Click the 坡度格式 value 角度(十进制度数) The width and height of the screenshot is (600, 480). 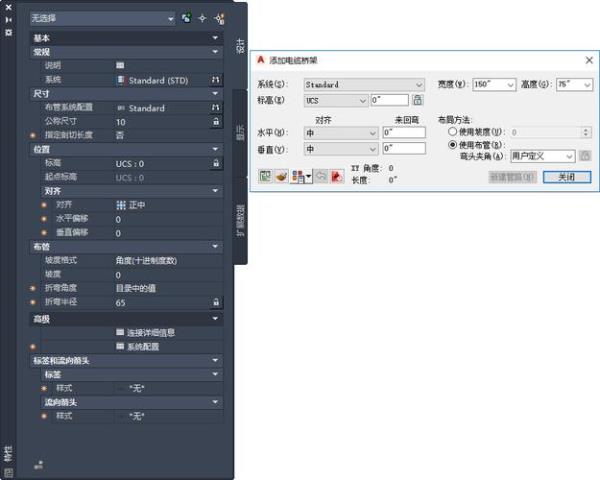click(146, 261)
